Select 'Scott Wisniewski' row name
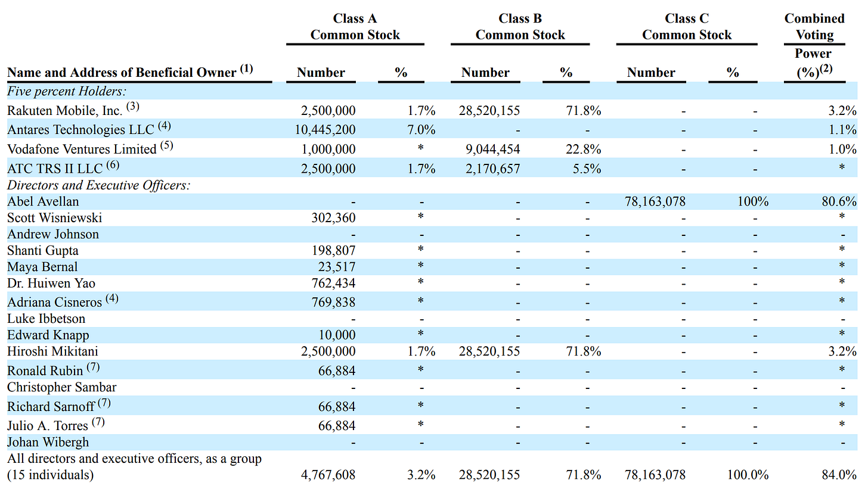Screen dimensions: 868x495 pyautogui.click(x=54, y=218)
